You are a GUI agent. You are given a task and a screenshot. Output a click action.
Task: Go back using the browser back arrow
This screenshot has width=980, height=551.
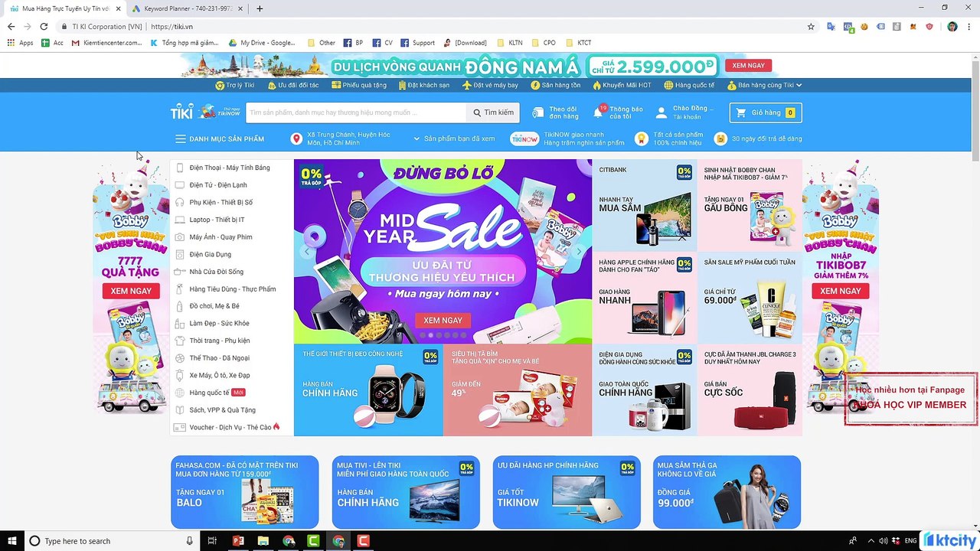point(11,26)
